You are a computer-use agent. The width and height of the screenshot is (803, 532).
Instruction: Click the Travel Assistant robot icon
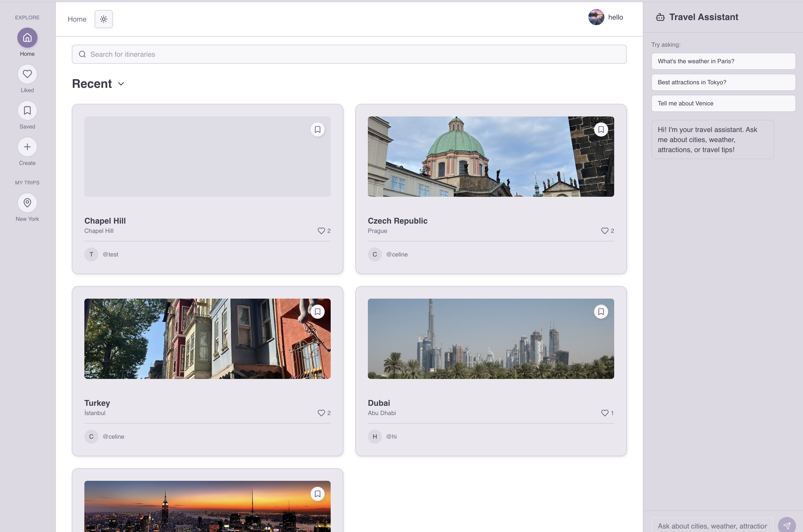pyautogui.click(x=660, y=17)
